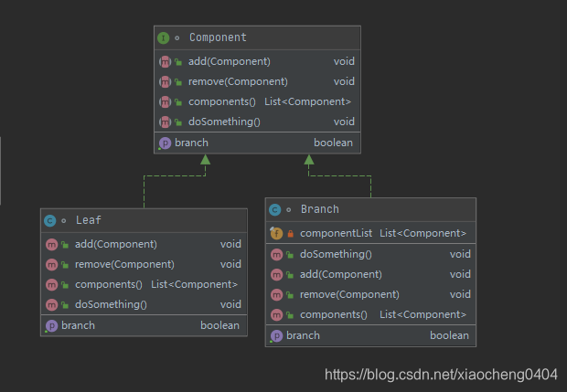This screenshot has width=567, height=392.
Task: Click the class icon beside Leaf
Action: click(x=50, y=221)
